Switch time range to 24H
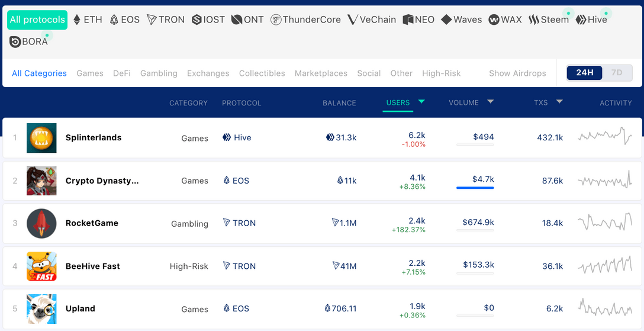This screenshot has width=644, height=331. click(x=584, y=73)
